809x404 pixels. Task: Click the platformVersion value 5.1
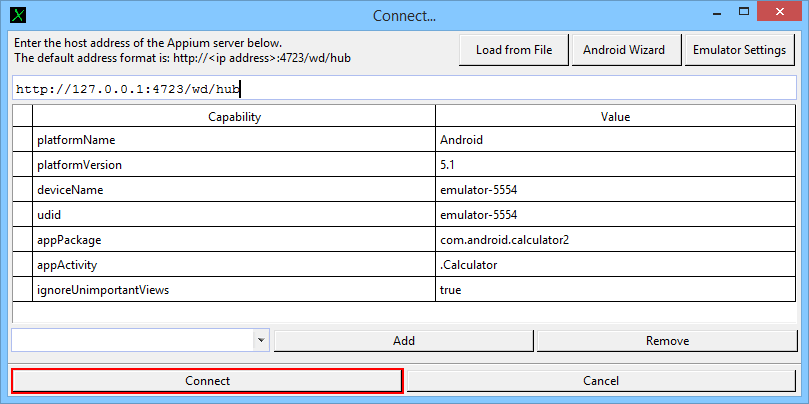[615, 165]
